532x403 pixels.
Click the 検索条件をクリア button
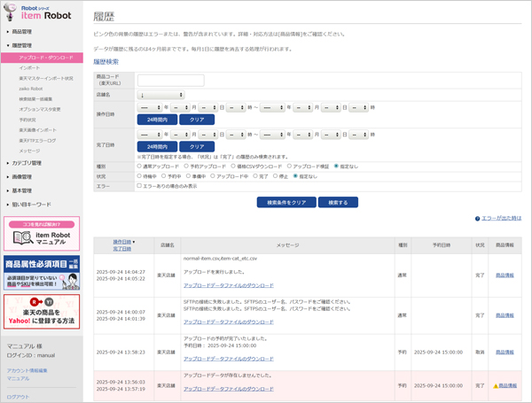[286, 202]
